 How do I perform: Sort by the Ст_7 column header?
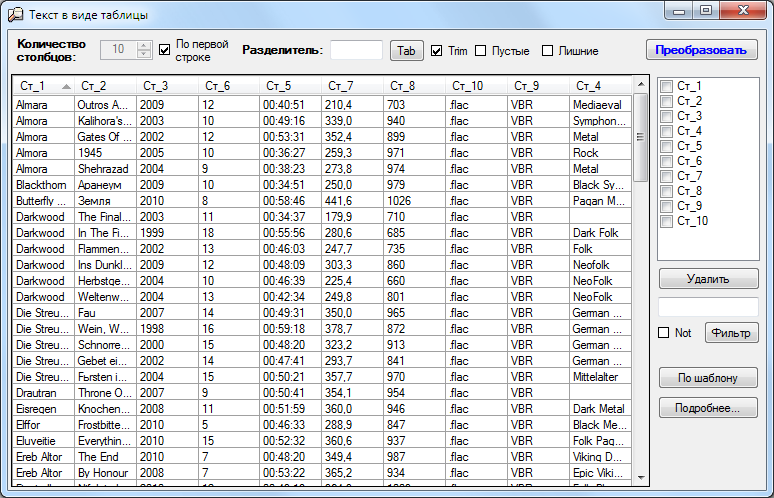(352, 86)
